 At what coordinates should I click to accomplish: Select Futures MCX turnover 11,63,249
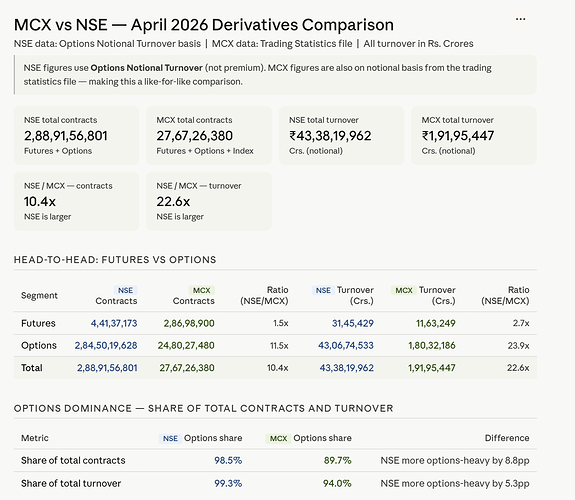click(x=436, y=323)
